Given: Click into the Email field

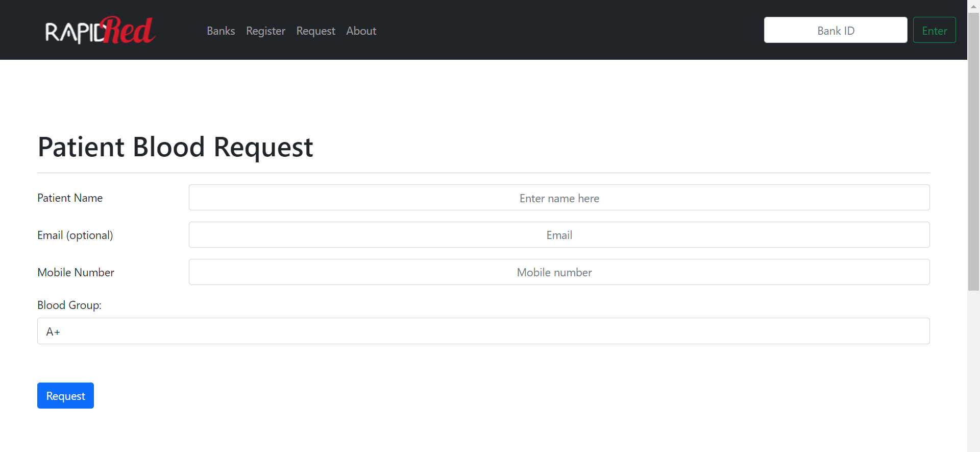Looking at the screenshot, I should (559, 235).
